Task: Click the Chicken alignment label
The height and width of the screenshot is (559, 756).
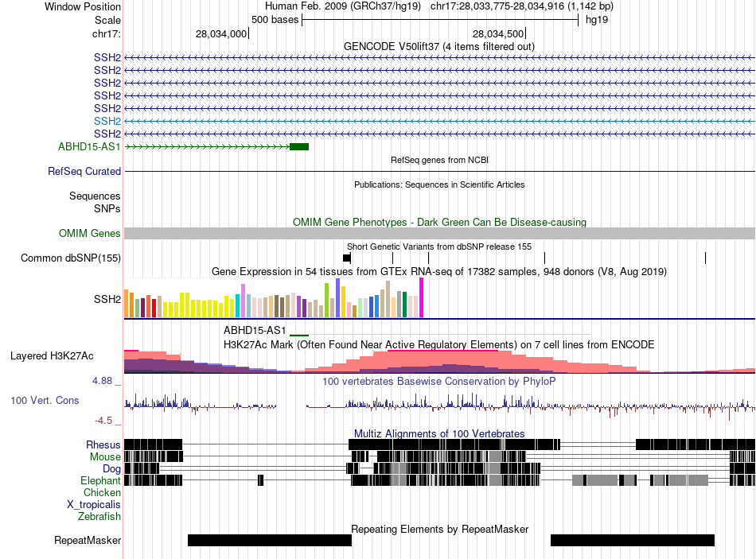Action: 102,492
